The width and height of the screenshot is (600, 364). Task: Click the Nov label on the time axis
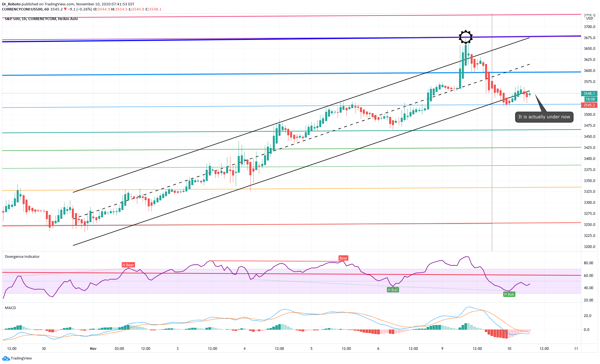pyautogui.click(x=93, y=349)
